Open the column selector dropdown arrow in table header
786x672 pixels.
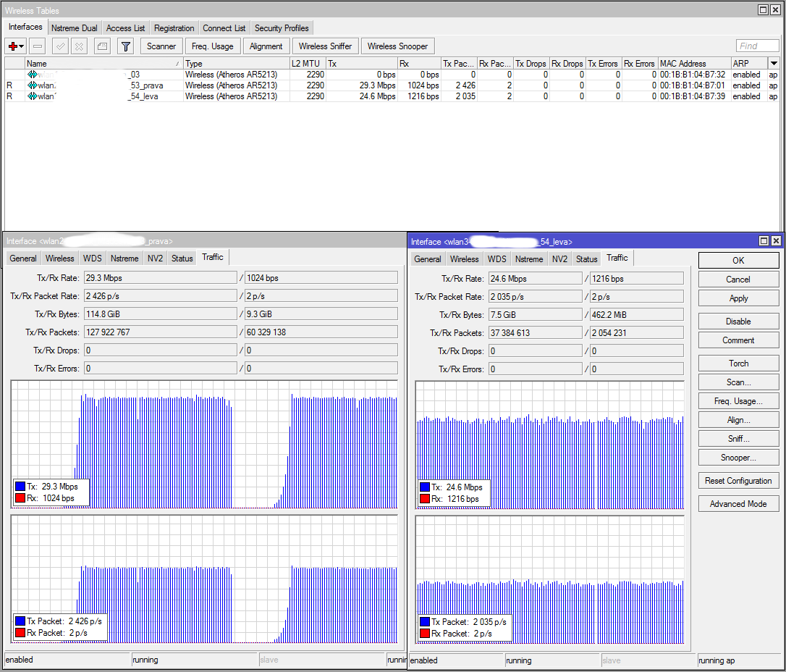click(x=774, y=63)
